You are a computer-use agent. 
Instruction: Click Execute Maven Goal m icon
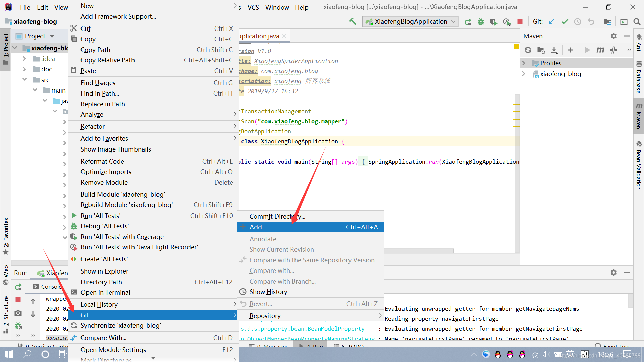(600, 50)
